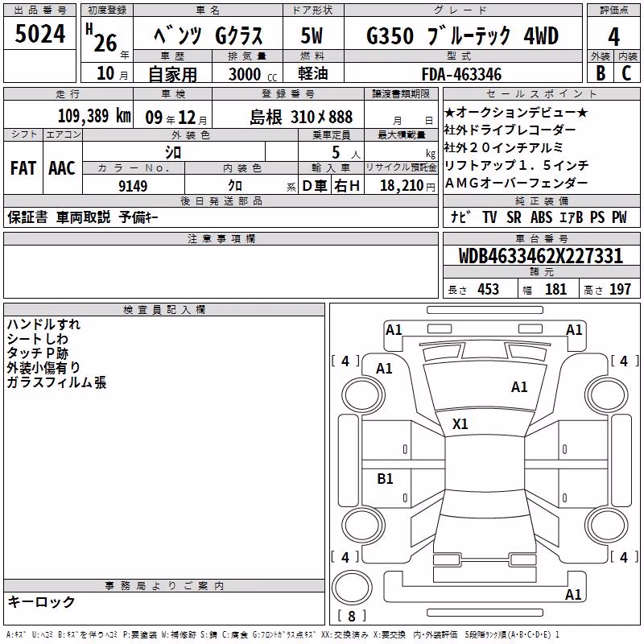
Task: Click the height value 197
Action: [620, 289]
